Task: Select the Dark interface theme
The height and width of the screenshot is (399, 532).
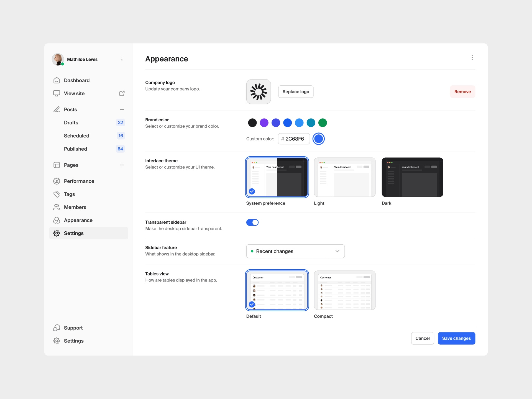Action: [412, 177]
